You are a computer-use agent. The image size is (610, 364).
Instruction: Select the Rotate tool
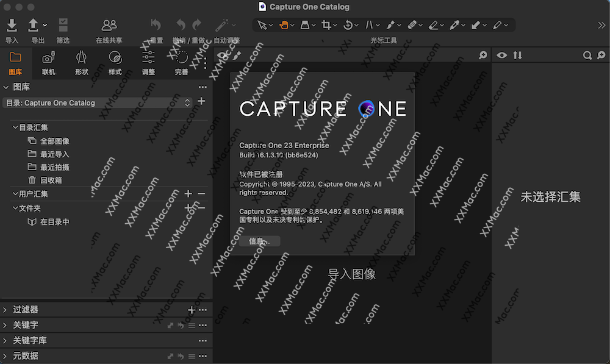(348, 25)
